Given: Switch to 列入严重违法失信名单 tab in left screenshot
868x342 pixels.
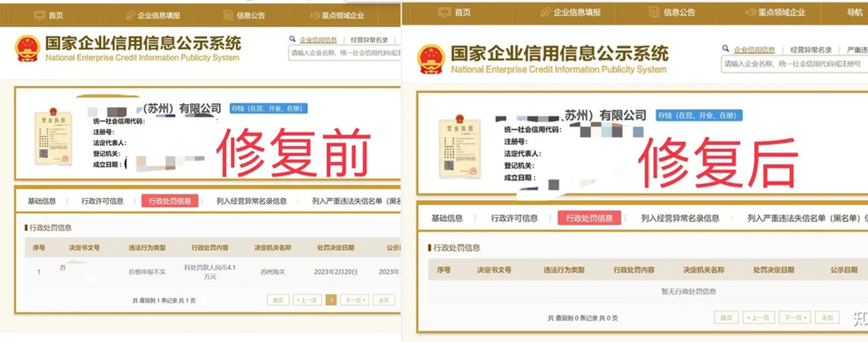Looking at the screenshot, I should [x=356, y=201].
